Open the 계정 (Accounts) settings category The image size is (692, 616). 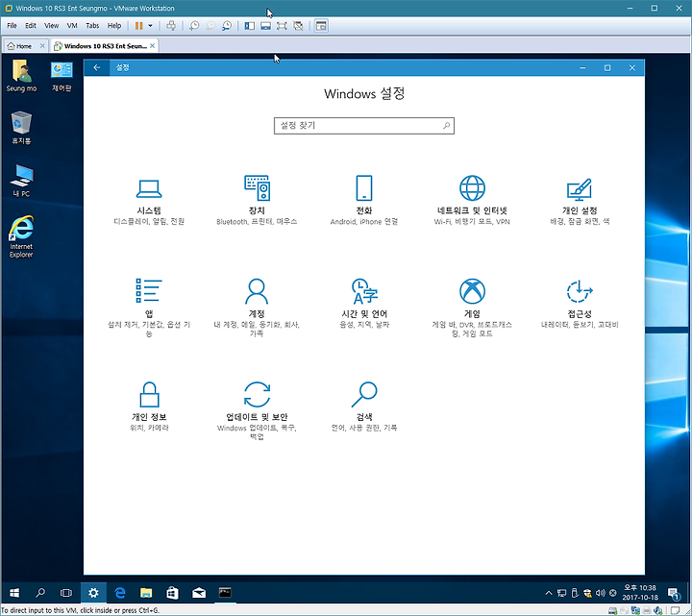[257, 308]
